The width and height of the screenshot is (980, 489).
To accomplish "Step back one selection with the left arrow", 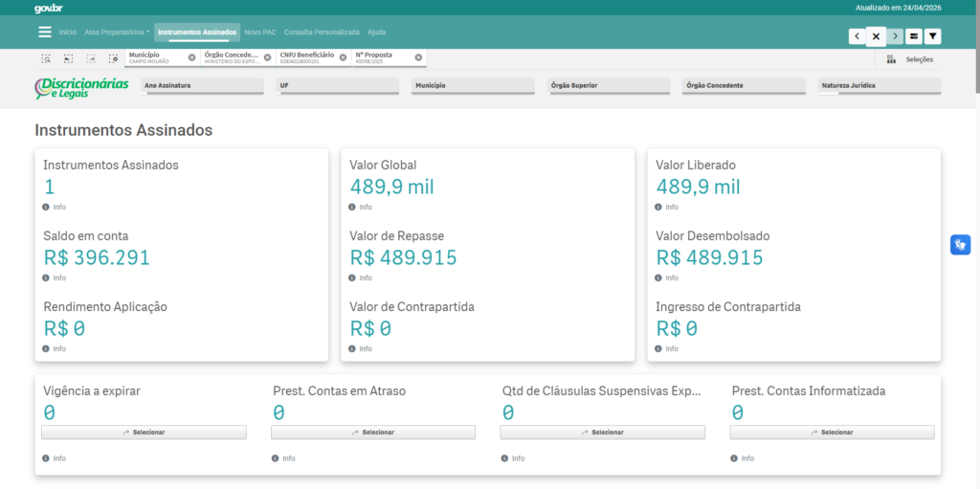I will [x=857, y=36].
